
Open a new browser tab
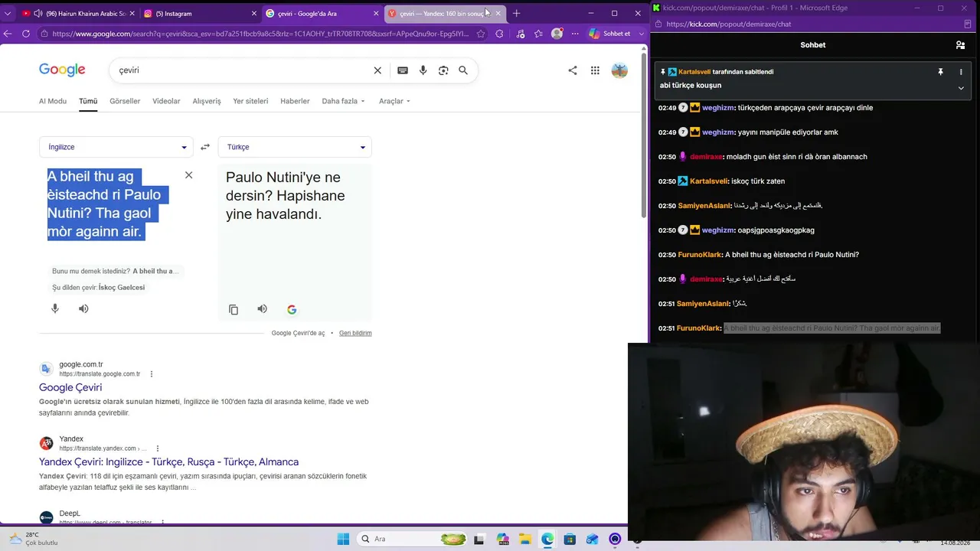516,13
